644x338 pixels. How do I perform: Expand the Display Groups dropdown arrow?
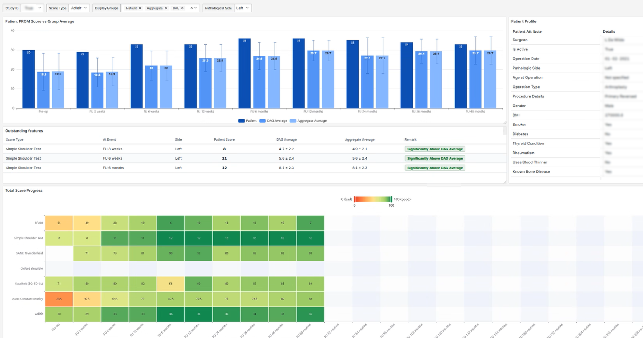point(196,8)
